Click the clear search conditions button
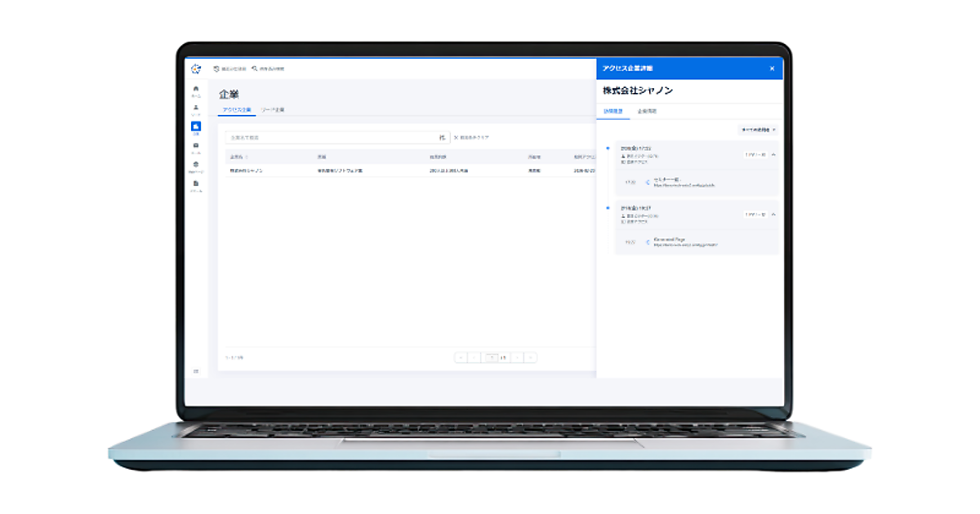Image resolution: width=980 pixels, height=514 pixels. [x=471, y=138]
